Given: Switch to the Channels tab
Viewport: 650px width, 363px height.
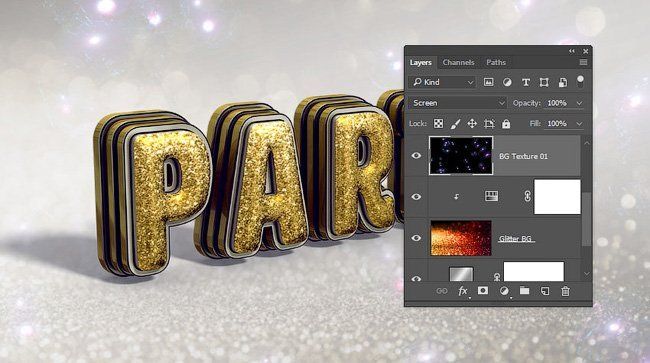Looking at the screenshot, I should [458, 63].
